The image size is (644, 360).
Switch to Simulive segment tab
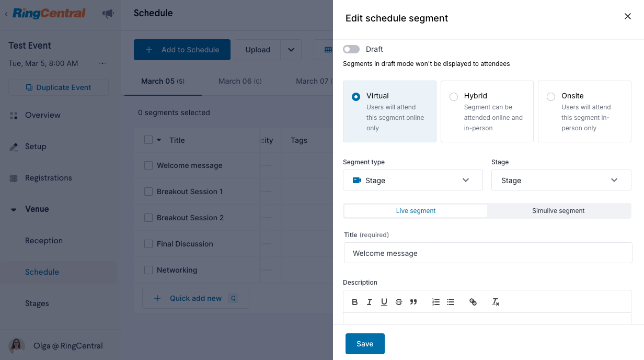558,211
